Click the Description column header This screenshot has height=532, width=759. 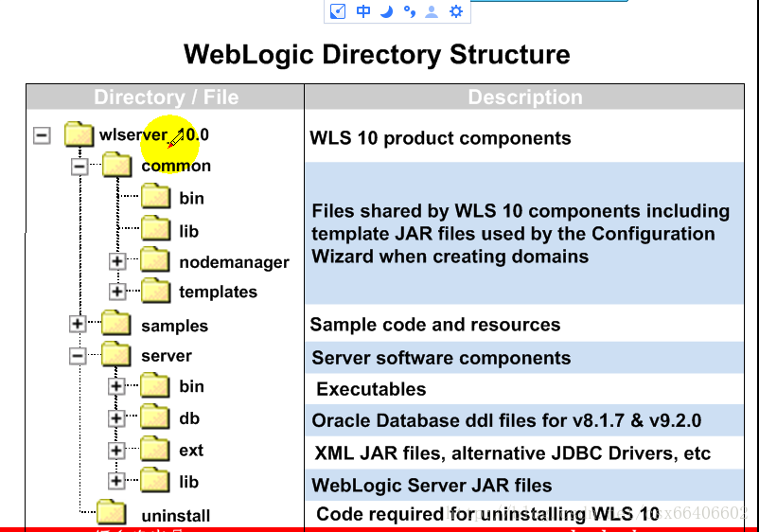point(525,98)
